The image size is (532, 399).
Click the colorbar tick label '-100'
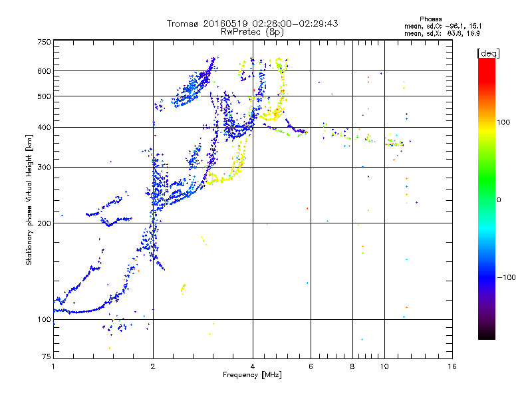click(506, 277)
